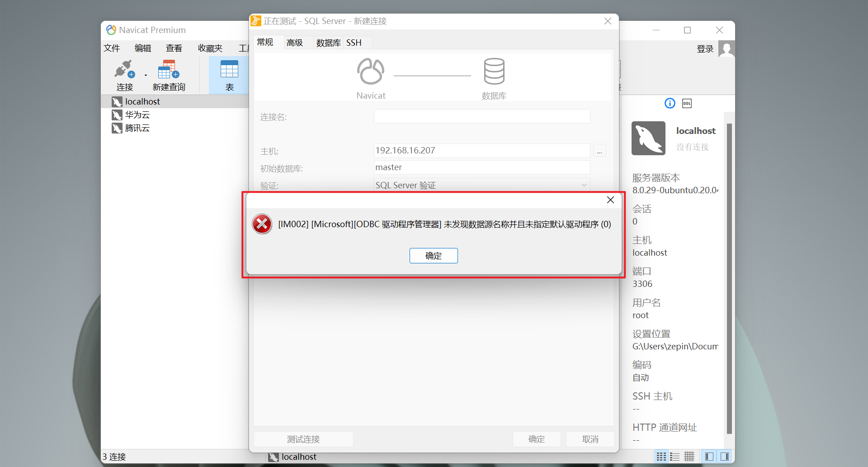Viewport: 868px width, 467px height.
Task: Close the ODBC error message dialog
Action: pyautogui.click(x=610, y=200)
